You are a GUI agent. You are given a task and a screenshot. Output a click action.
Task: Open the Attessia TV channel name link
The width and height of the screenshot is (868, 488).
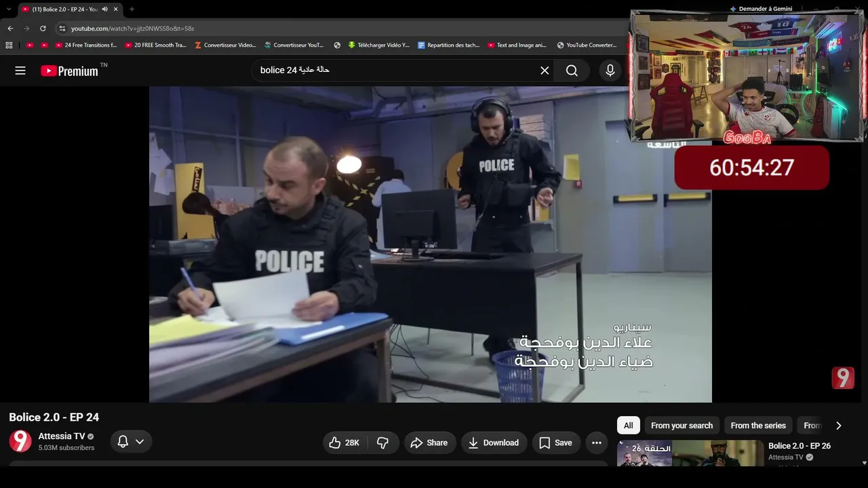click(x=62, y=436)
